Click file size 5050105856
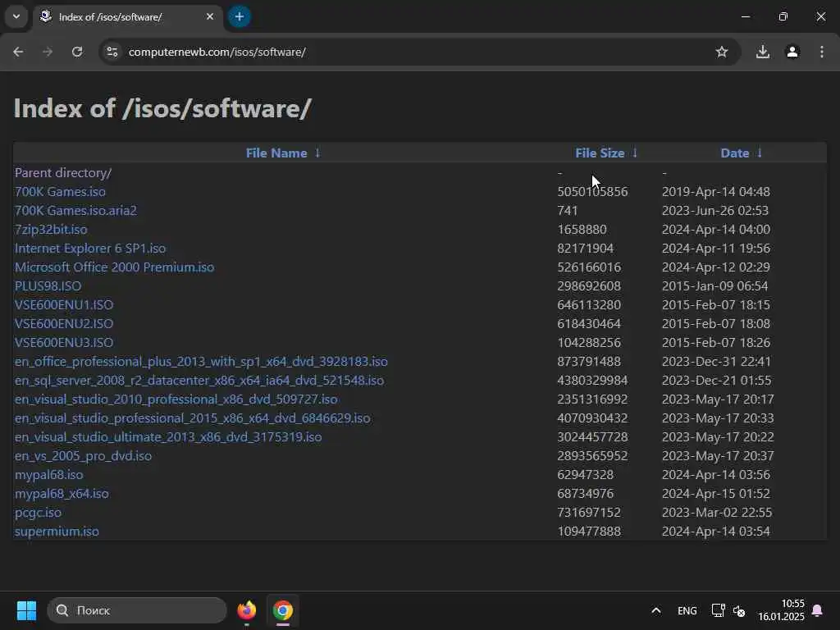 click(592, 192)
